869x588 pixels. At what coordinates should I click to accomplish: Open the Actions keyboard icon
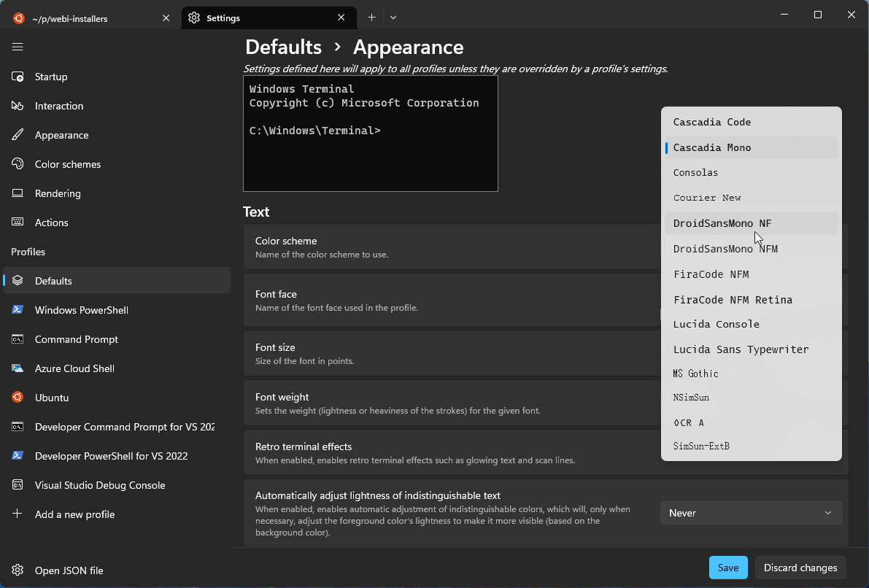[x=18, y=222]
